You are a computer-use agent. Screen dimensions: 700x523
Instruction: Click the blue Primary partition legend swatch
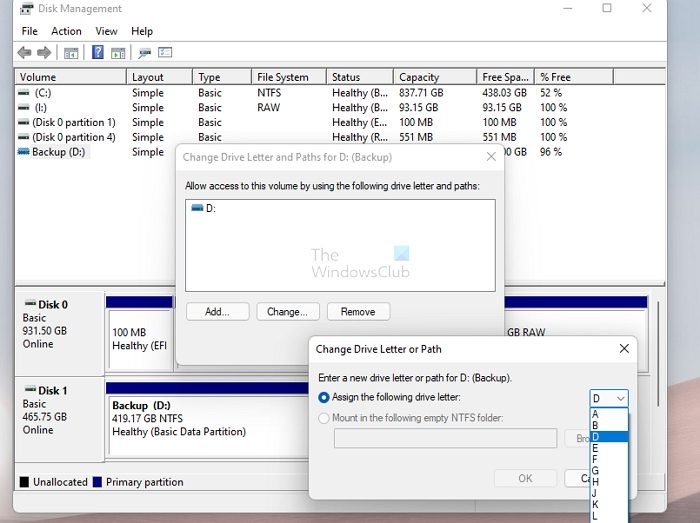tap(97, 482)
